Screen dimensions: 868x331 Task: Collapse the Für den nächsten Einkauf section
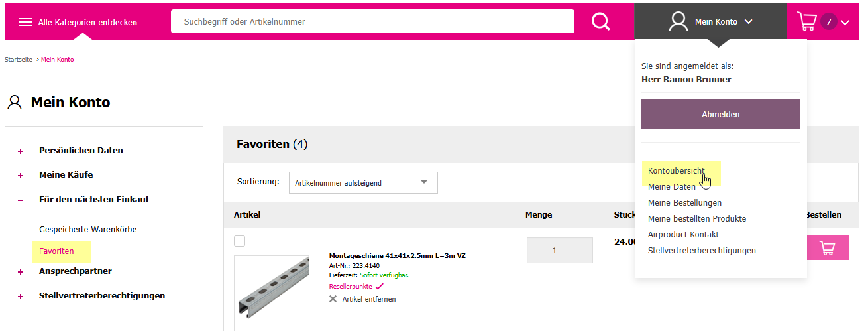(21, 200)
